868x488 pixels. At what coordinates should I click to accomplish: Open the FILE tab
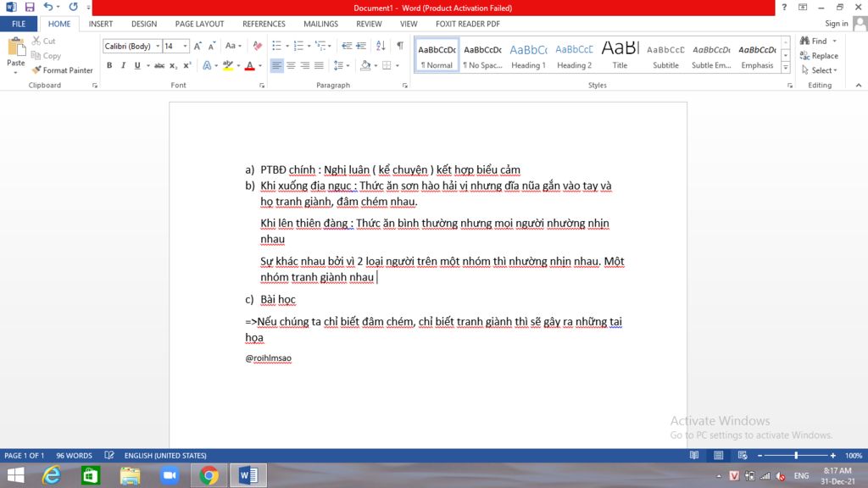(19, 24)
